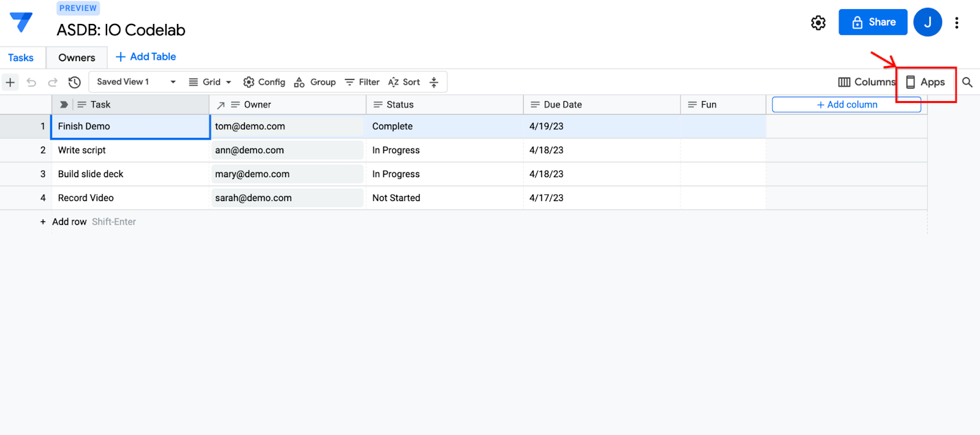Open version history clock icon
Viewport: 980px width, 435px height.
point(75,82)
